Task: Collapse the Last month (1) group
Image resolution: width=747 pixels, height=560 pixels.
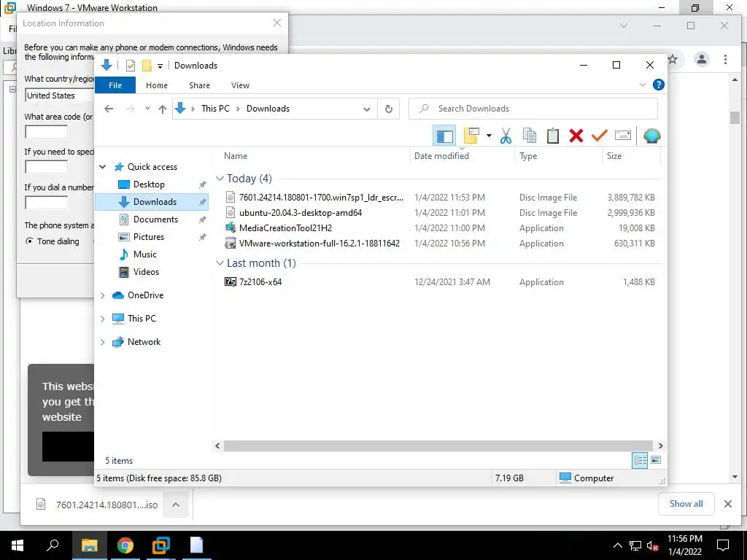Action: tap(220, 263)
